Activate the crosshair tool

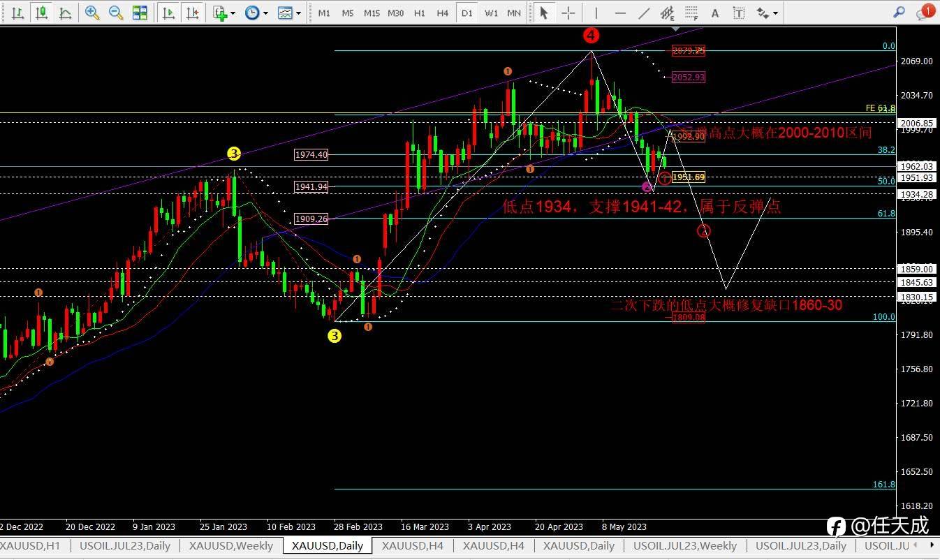(568, 13)
